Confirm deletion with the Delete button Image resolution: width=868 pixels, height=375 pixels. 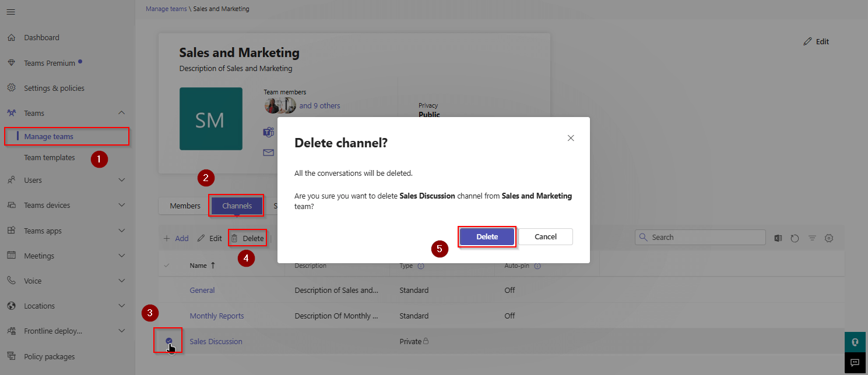pos(487,236)
